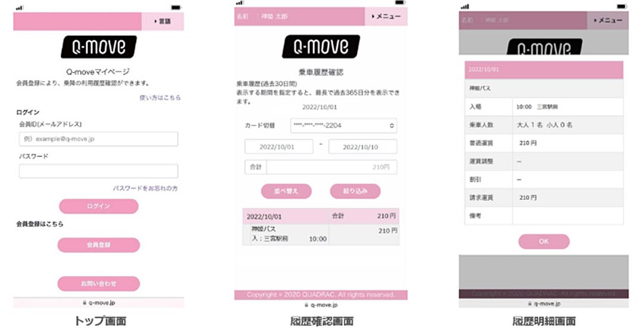Click the Q-move logo above 乗車履歴確認

321,46
